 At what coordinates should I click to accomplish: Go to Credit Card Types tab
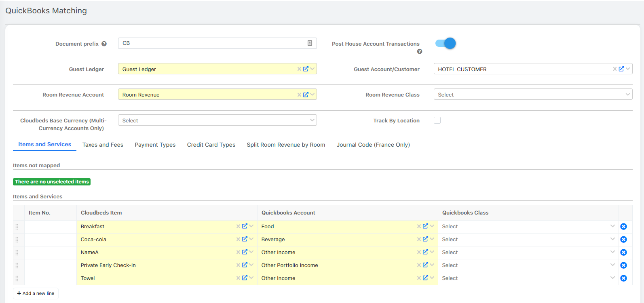(x=211, y=145)
